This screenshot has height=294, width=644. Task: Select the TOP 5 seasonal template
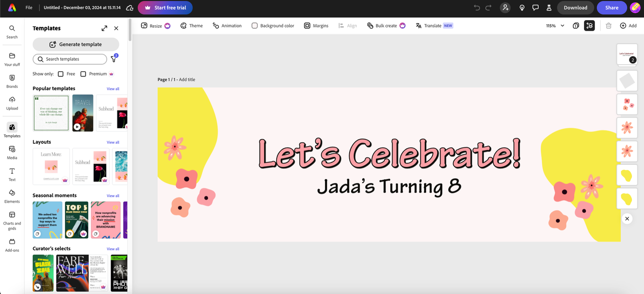click(76, 220)
